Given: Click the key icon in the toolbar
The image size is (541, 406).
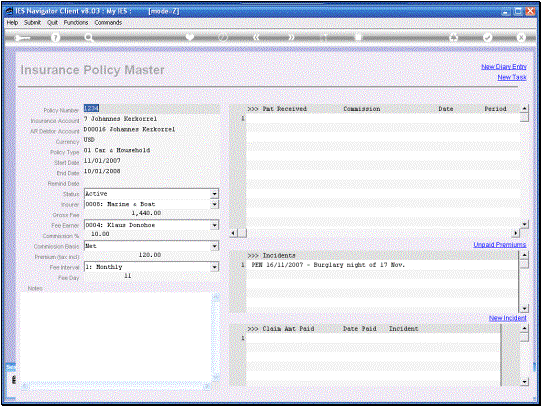Looking at the screenshot, I should click(22, 38).
